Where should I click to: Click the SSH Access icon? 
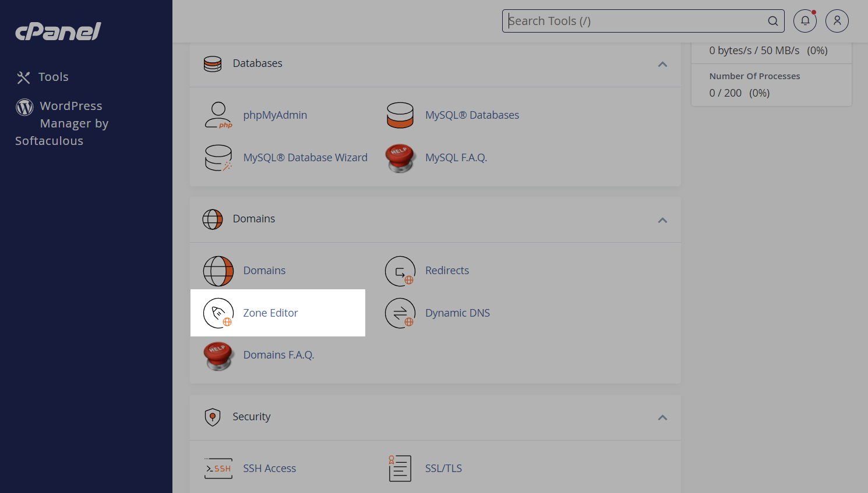click(218, 469)
